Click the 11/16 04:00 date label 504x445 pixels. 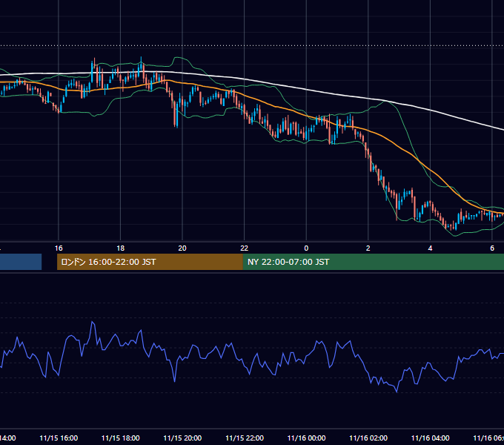pyautogui.click(x=431, y=438)
